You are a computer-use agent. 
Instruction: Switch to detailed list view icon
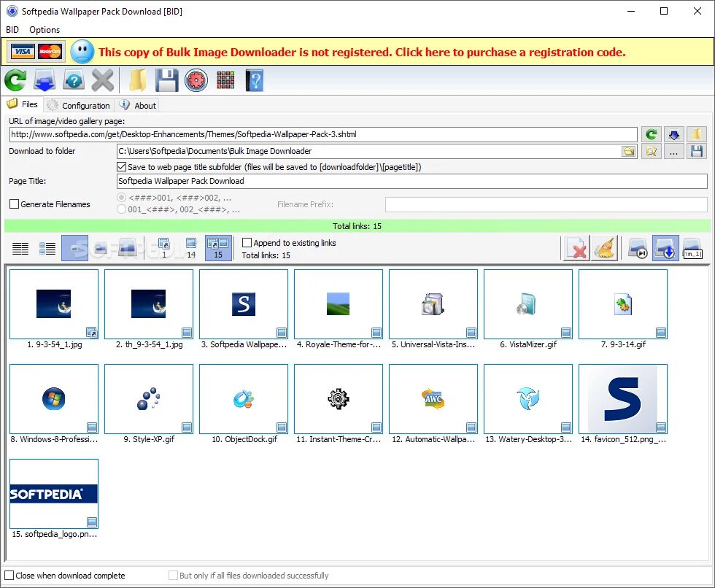point(47,249)
